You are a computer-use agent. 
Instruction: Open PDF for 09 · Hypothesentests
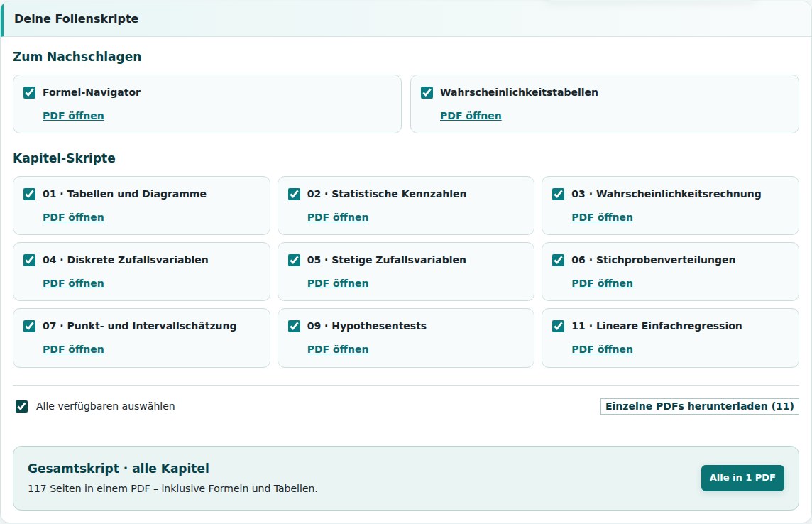[x=338, y=349]
